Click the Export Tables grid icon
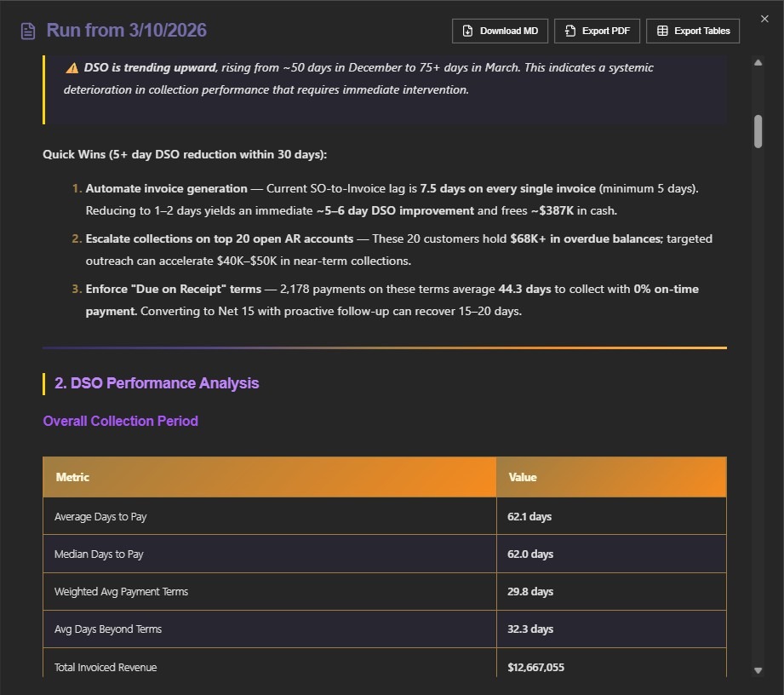The width and height of the screenshot is (784, 695). [665, 31]
